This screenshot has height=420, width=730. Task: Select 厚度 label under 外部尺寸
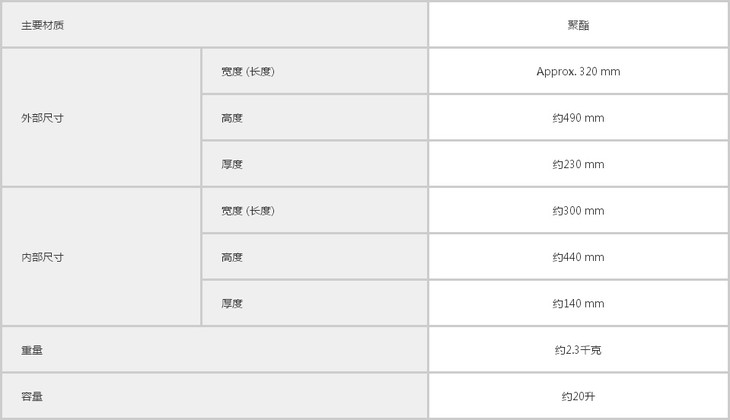(232, 164)
